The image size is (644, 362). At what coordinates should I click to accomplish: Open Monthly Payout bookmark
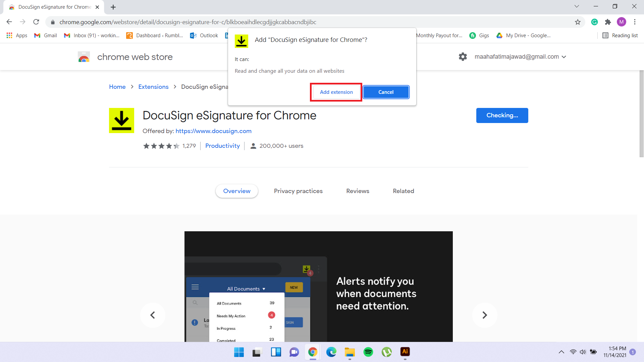click(x=439, y=36)
